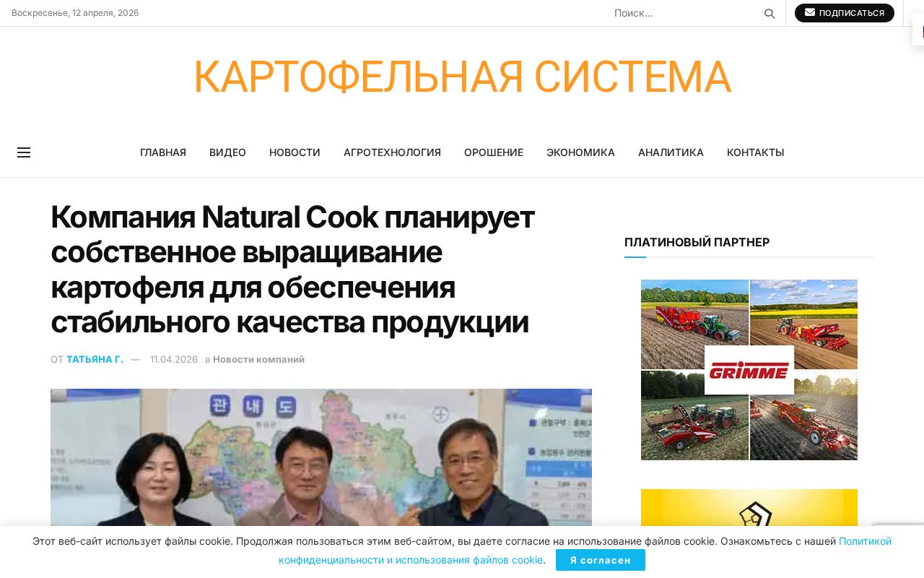Select the ЭКОНОМИКА menu item

pos(581,152)
